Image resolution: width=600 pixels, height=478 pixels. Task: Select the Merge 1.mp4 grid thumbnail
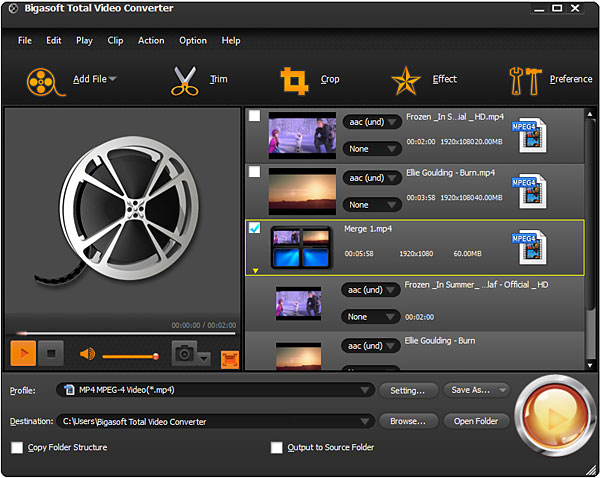301,247
